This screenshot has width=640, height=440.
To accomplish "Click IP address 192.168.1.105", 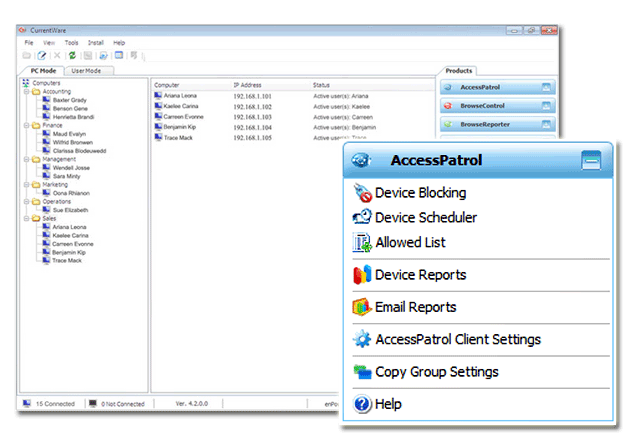I will coord(252,138).
